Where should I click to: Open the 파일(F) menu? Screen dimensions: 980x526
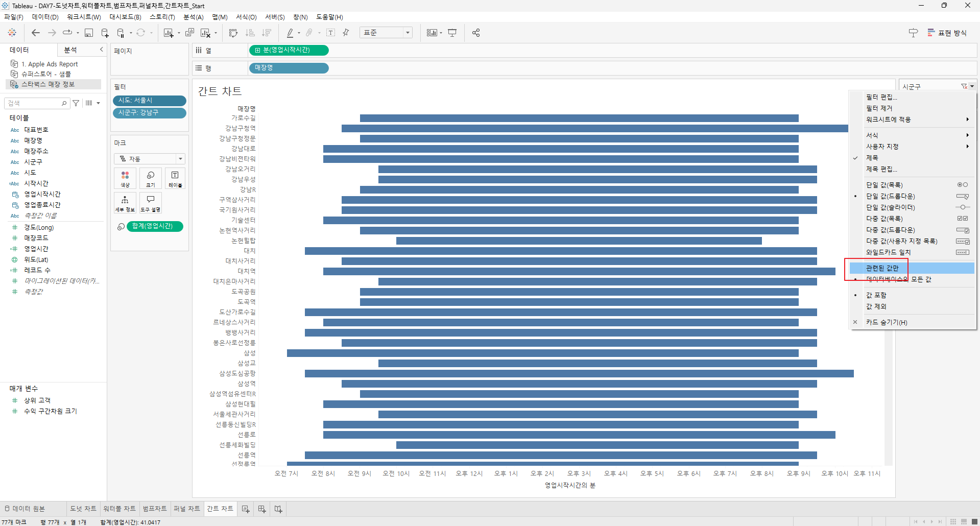click(14, 17)
